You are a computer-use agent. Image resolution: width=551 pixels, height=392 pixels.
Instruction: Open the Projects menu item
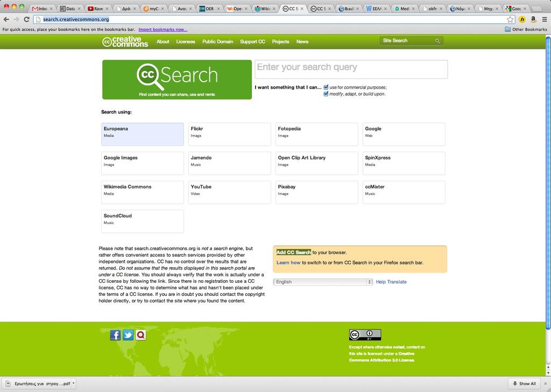click(x=280, y=41)
